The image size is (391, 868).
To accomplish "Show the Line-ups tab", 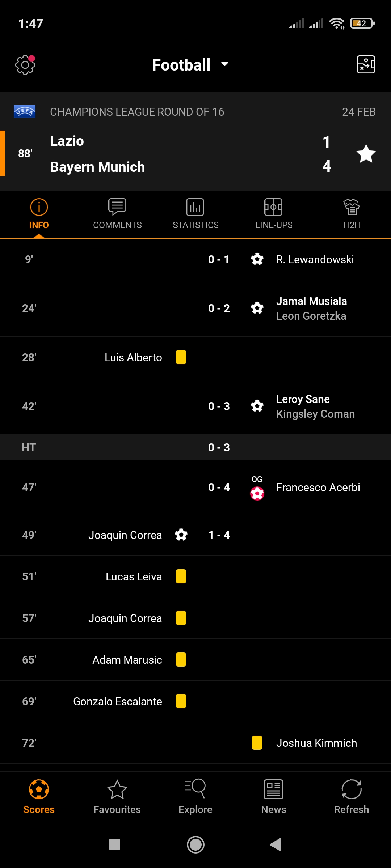I will [x=274, y=214].
